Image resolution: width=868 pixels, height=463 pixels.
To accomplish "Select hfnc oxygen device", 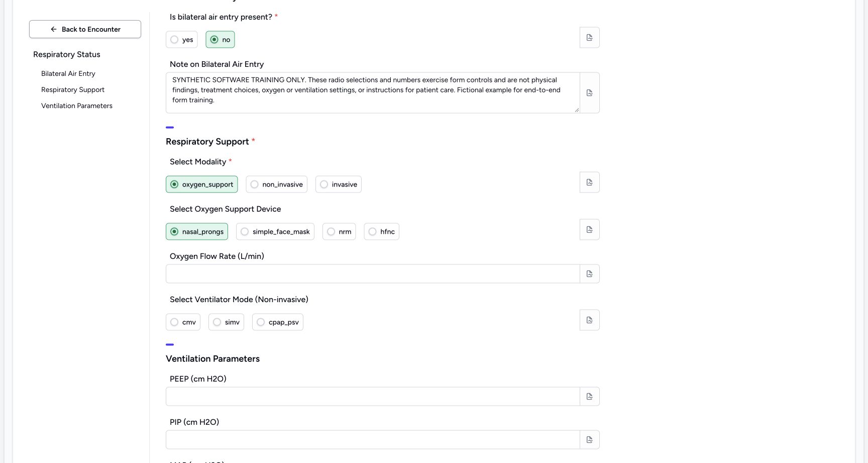I will tap(381, 232).
